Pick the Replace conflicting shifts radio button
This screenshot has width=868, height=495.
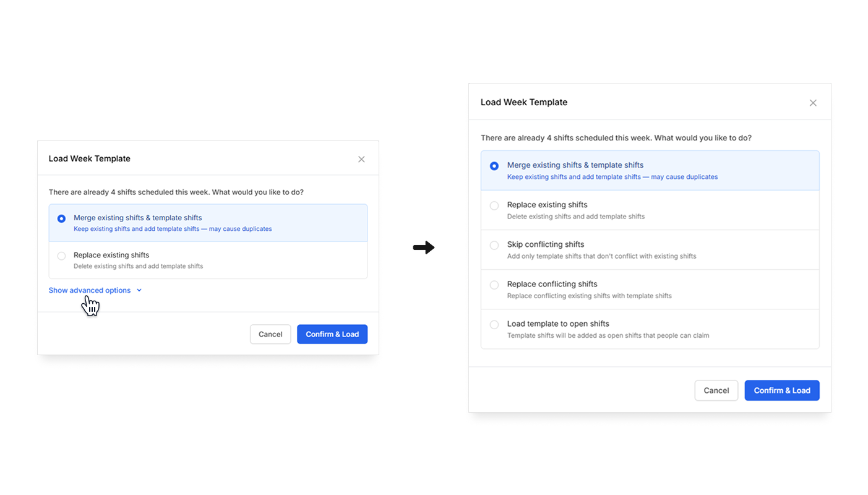[494, 285]
